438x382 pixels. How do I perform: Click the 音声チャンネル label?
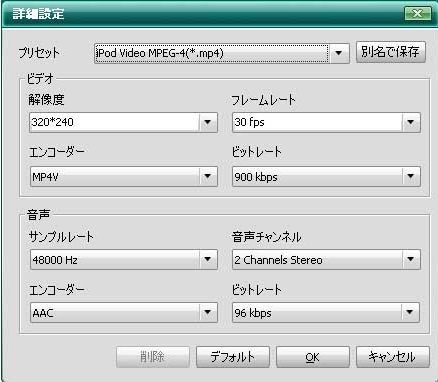(267, 237)
